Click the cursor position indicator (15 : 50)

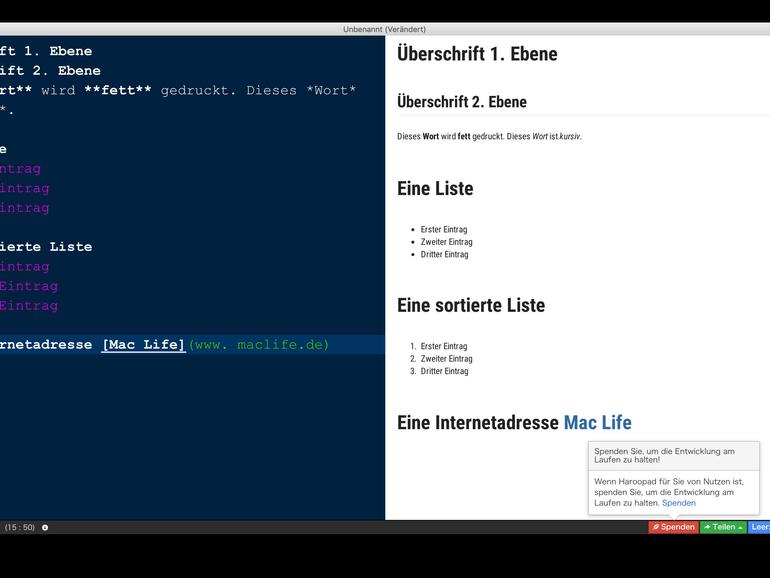coord(20,527)
